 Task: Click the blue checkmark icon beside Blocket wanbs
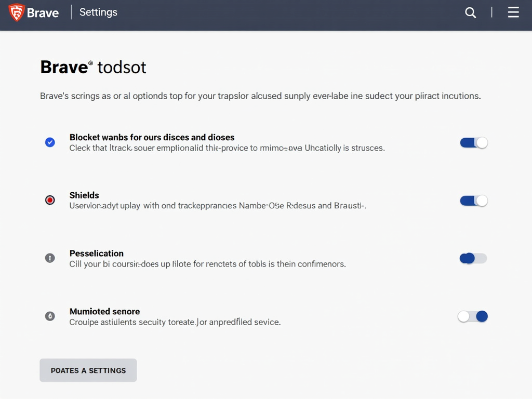tap(50, 142)
